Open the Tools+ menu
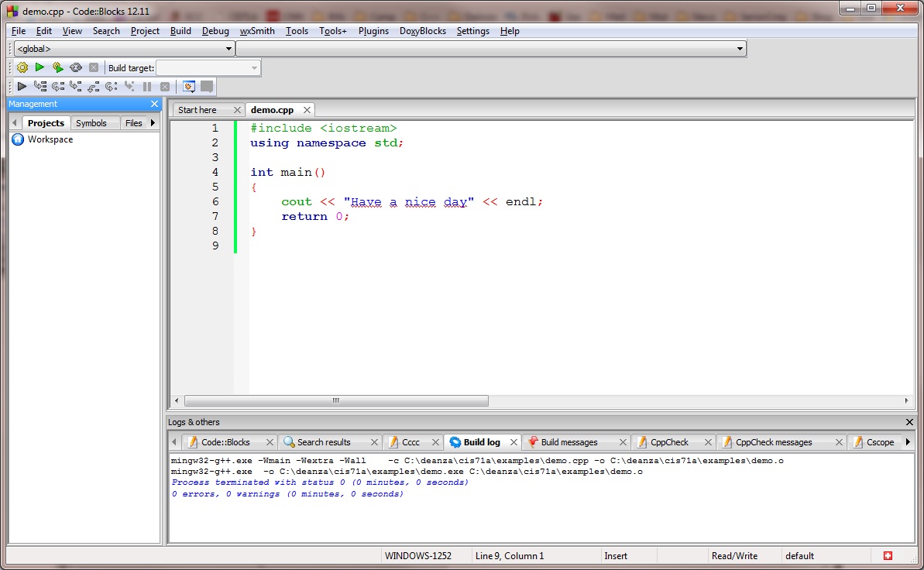Screen dimensions: 924x570 pyautogui.click(x=333, y=31)
